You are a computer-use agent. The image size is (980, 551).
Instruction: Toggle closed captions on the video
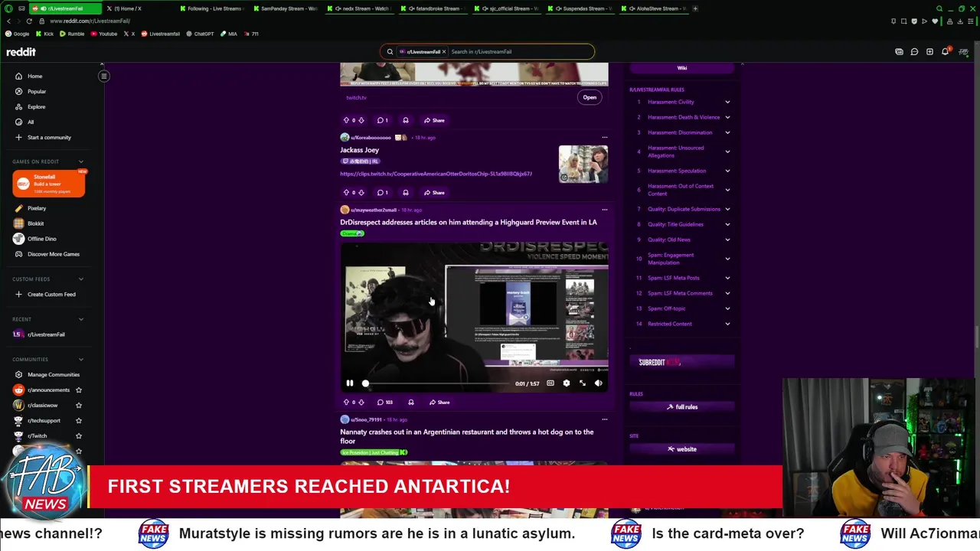tap(550, 383)
